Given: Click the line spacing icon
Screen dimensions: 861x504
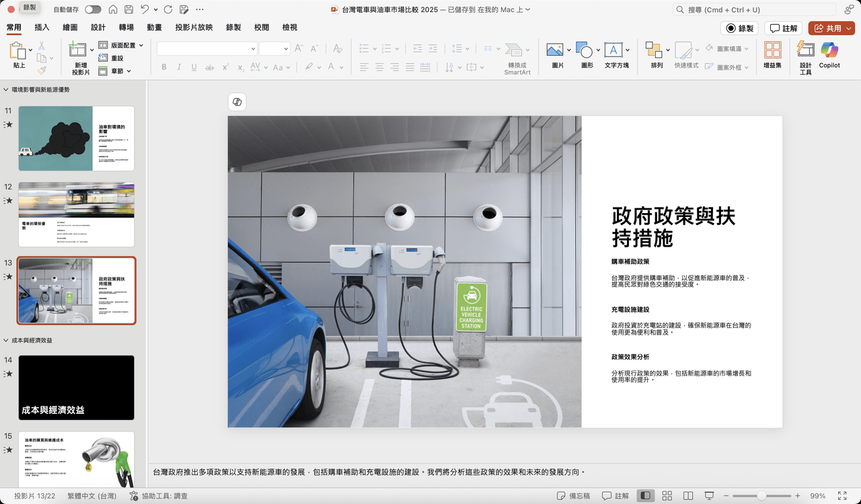Looking at the screenshot, I should click(x=457, y=48).
